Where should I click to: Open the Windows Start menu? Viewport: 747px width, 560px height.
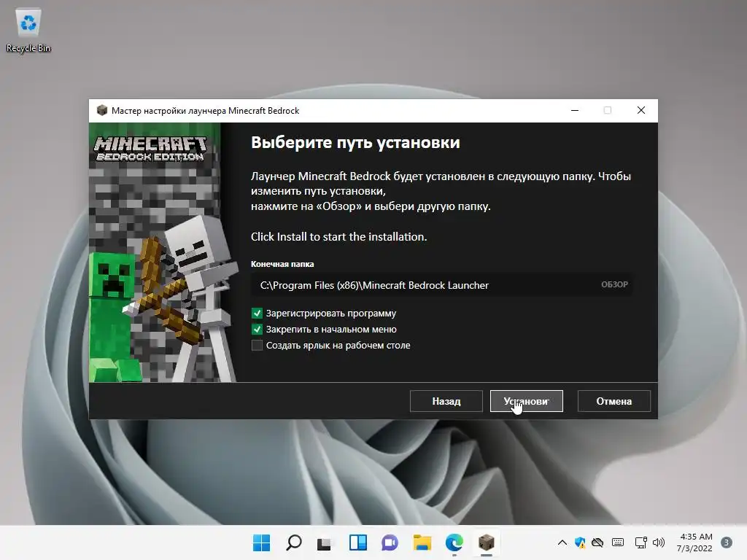click(x=261, y=542)
